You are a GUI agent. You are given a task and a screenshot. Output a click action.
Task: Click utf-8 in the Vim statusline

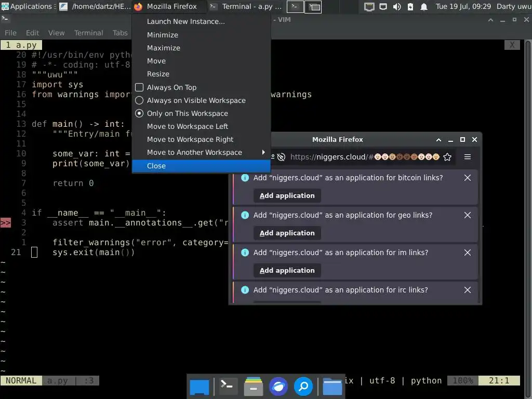tap(382, 381)
